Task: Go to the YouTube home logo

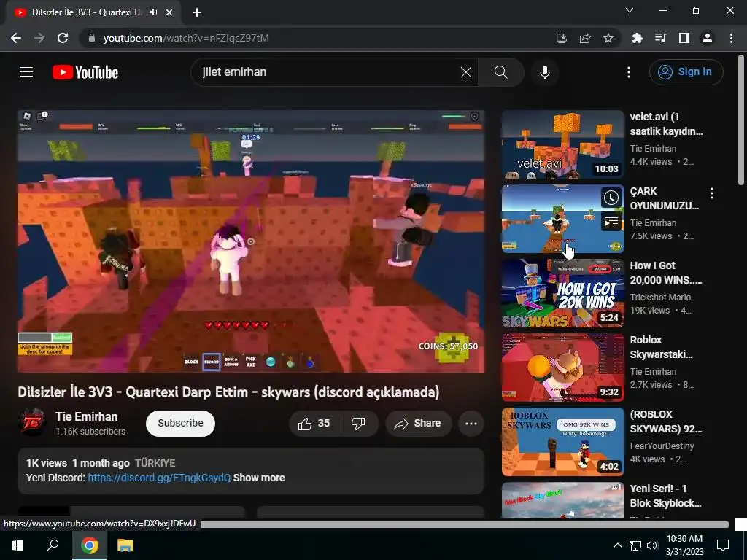Action: coord(85,72)
